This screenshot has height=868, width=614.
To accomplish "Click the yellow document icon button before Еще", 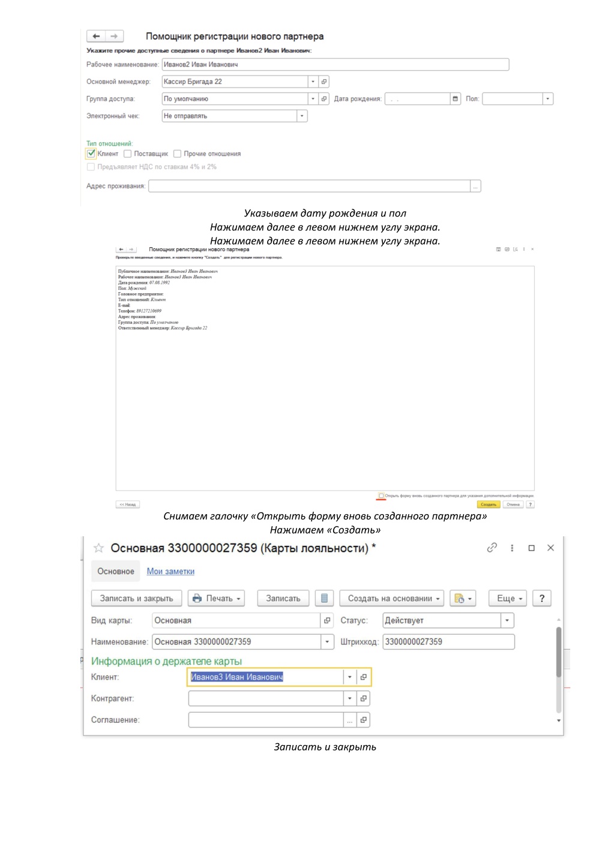I will 463,598.
